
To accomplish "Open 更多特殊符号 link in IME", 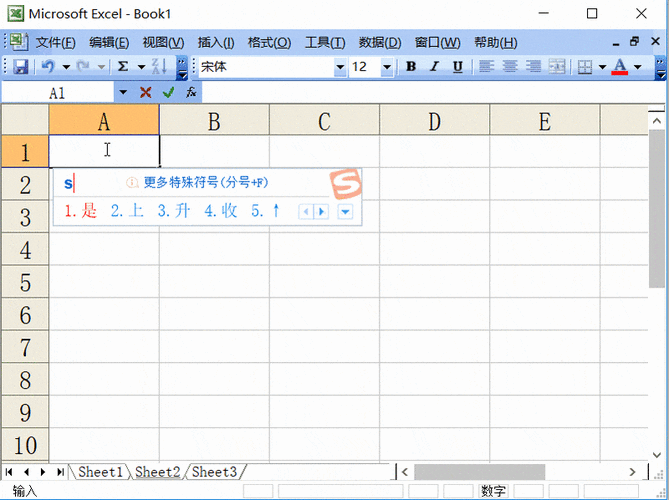I will click(206, 183).
